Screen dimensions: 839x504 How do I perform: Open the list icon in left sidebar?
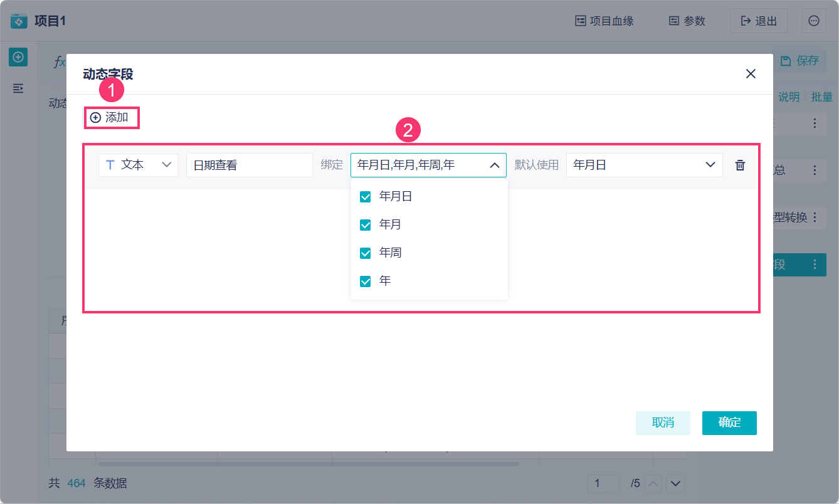(x=18, y=88)
